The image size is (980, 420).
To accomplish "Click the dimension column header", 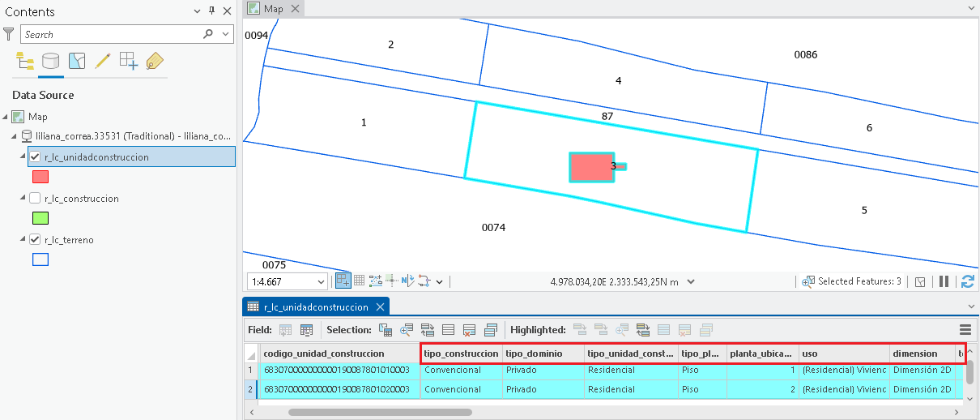I will [922, 354].
